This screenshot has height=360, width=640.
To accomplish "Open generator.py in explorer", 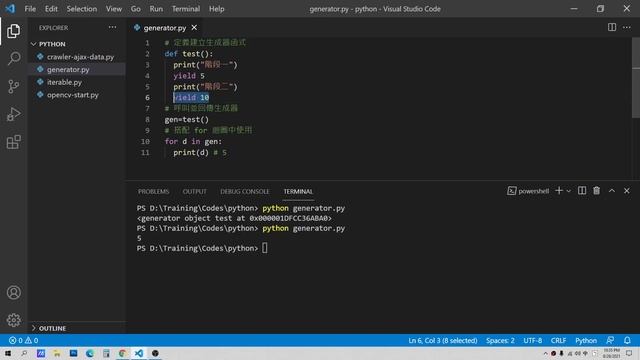I will pyautogui.click(x=68, y=69).
